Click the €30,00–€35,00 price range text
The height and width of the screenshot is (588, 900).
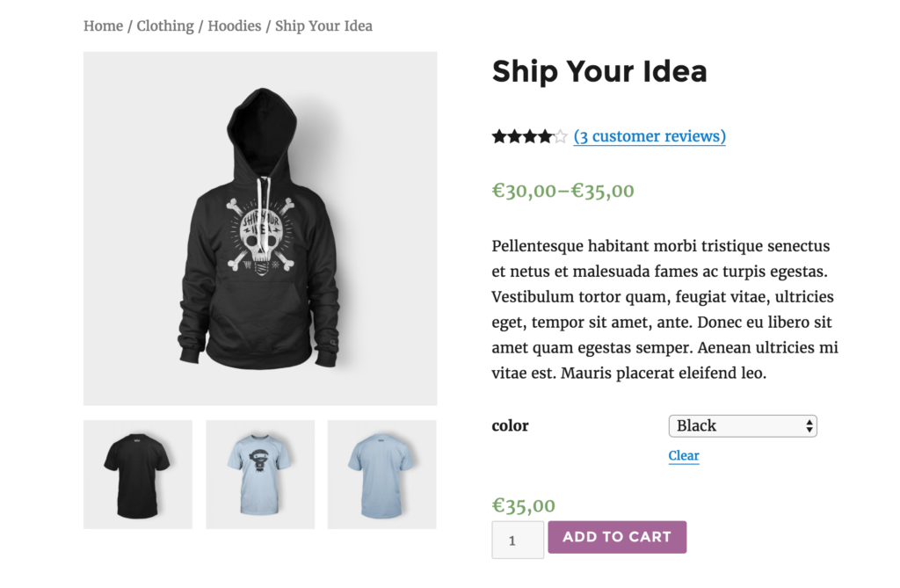[562, 191]
